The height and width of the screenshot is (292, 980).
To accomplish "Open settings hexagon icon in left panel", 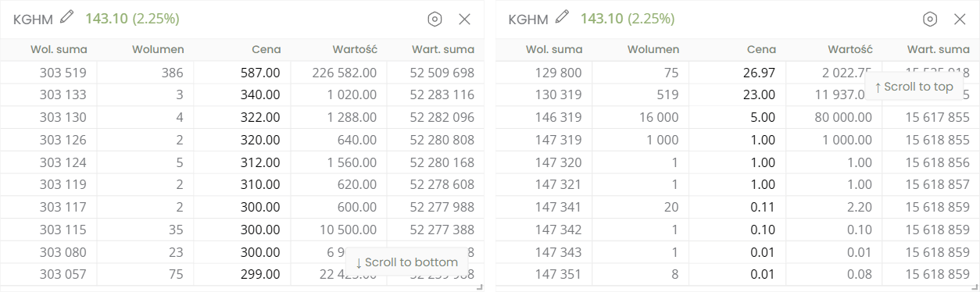I will click(x=435, y=20).
